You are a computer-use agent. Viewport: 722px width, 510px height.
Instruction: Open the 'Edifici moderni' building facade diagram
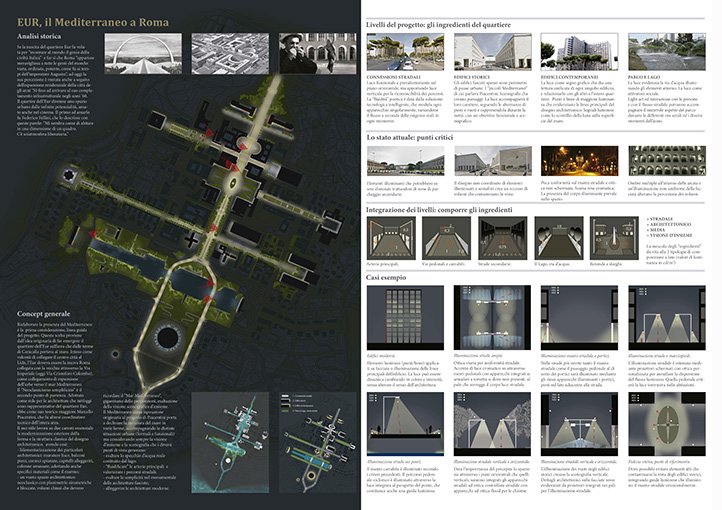pyautogui.click(x=405, y=318)
